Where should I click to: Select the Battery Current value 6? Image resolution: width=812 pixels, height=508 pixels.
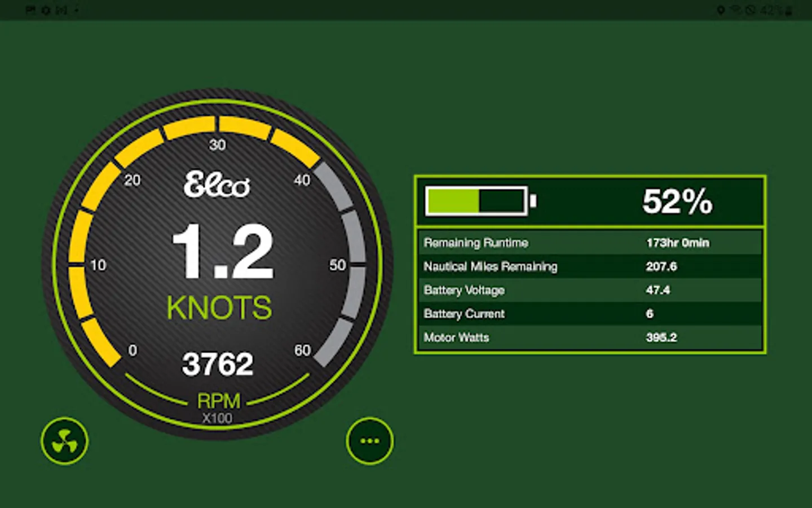[650, 314]
